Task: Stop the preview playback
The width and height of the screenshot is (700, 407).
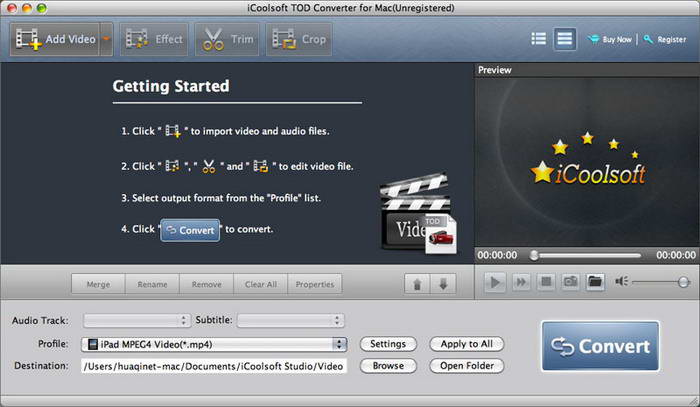Action: pos(546,282)
